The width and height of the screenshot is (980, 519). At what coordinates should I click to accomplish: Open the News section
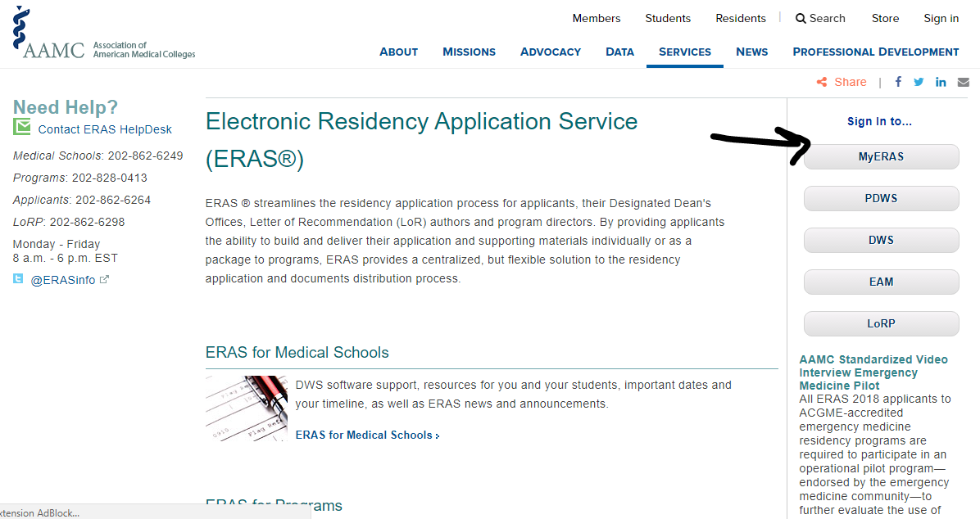click(x=751, y=52)
